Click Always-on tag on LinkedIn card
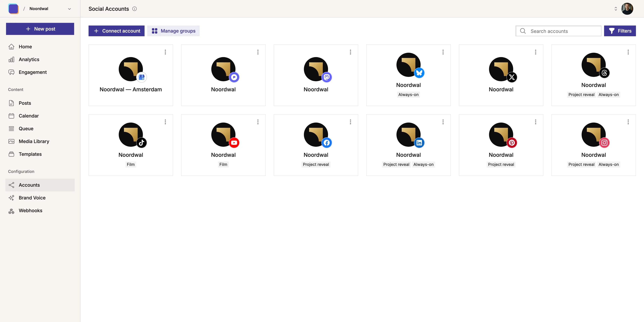The height and width of the screenshot is (322, 644). click(423, 164)
